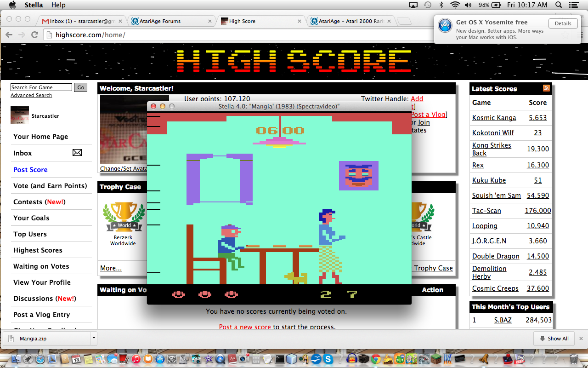
Task: Click the Search For Game input field
Action: click(41, 87)
